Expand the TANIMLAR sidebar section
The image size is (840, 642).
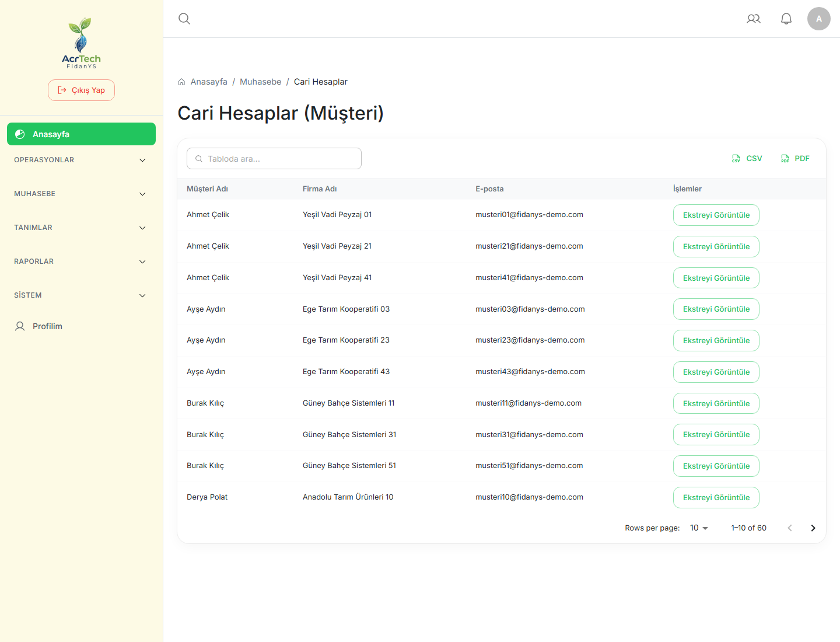click(x=81, y=228)
